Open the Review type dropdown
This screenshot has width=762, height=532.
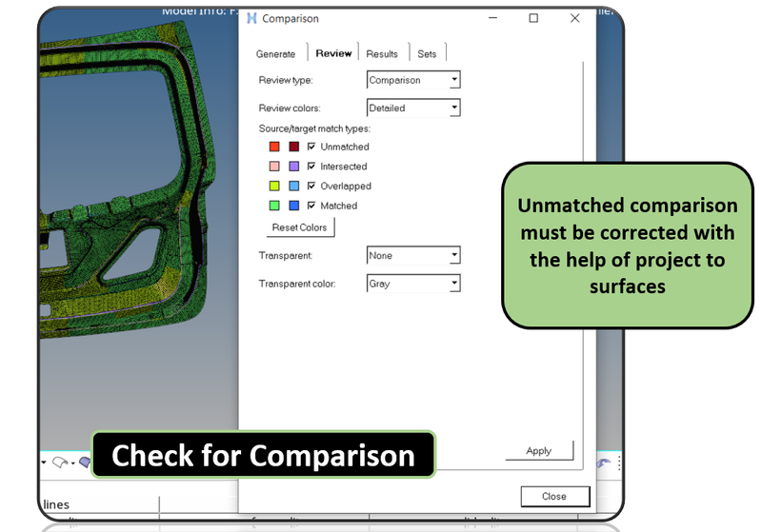(x=454, y=80)
